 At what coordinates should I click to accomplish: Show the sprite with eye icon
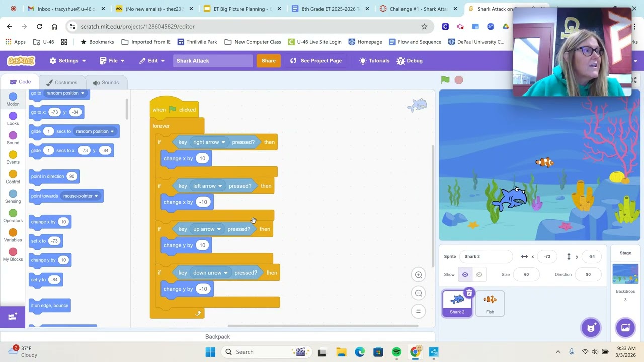pyautogui.click(x=465, y=274)
